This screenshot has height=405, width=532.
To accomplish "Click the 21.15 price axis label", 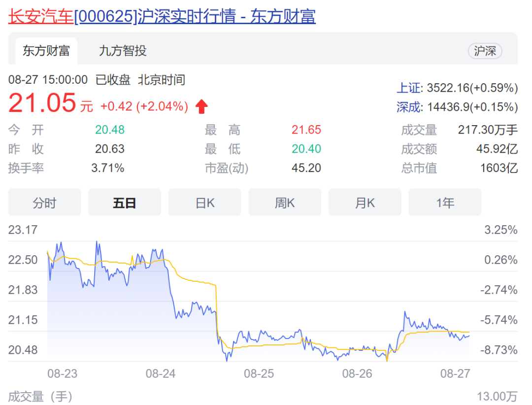I will coord(23,320).
